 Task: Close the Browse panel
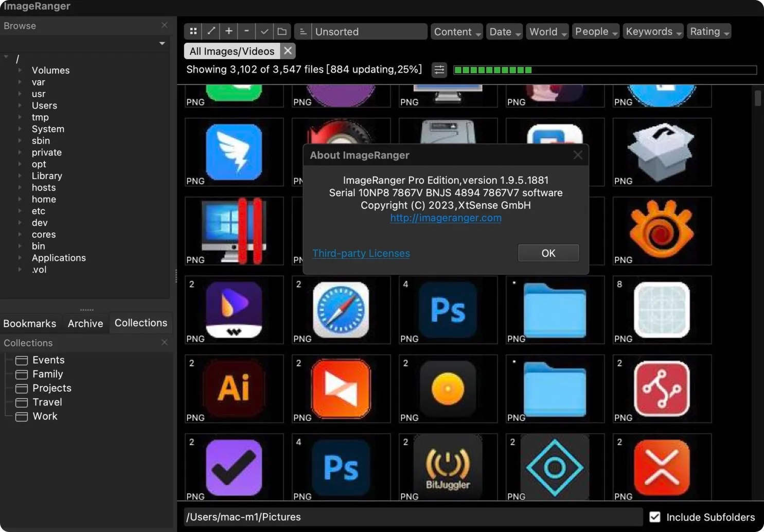(164, 25)
